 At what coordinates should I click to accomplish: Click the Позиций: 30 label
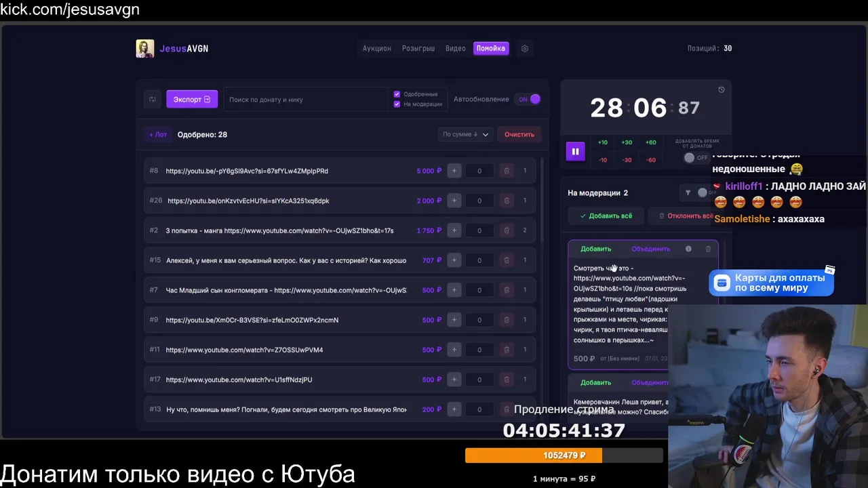[x=709, y=48]
